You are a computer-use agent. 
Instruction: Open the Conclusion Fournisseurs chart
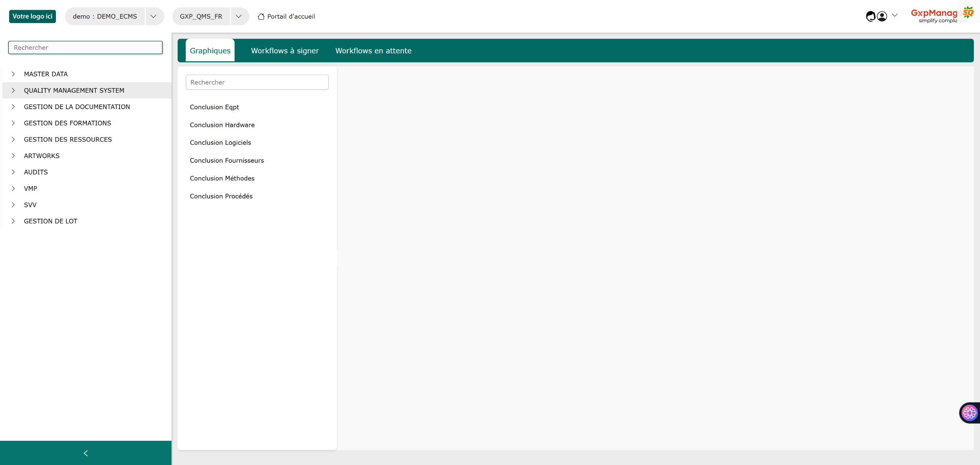pyautogui.click(x=227, y=160)
